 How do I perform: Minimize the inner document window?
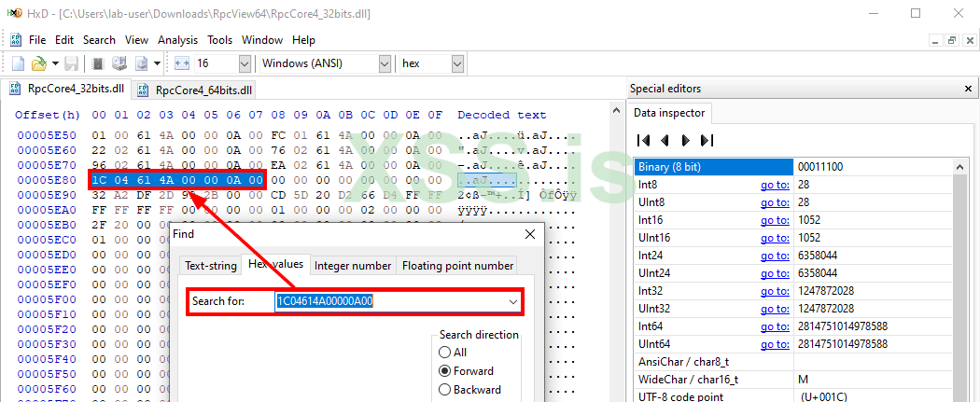point(936,40)
